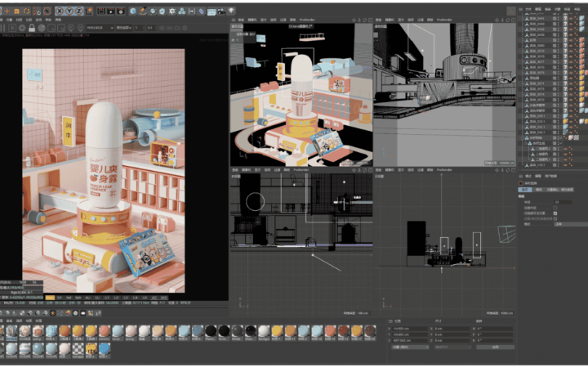588x368 pixels.
Task: Open the render mode dropdown beside HDR/sRGB
Action: [124, 28]
